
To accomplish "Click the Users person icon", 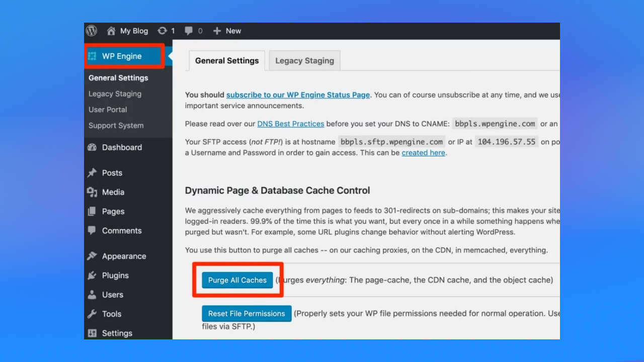I will click(92, 295).
